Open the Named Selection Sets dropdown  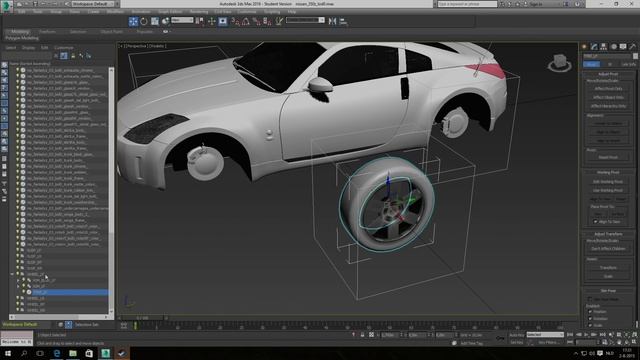click(305, 20)
